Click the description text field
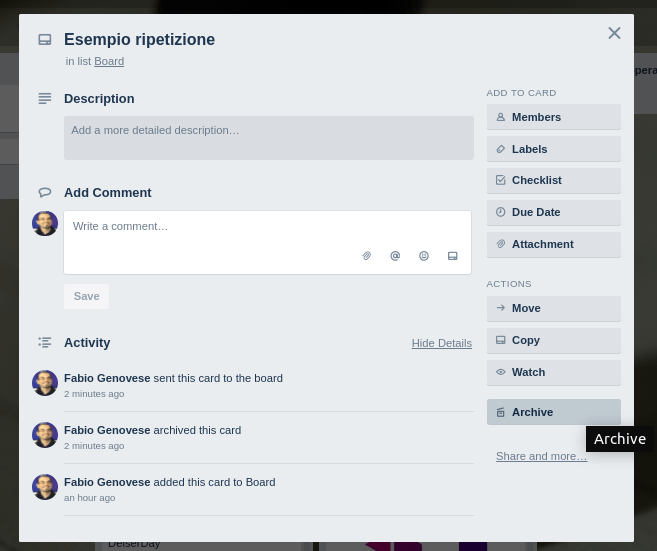The height and width of the screenshot is (551, 657). tap(268, 138)
